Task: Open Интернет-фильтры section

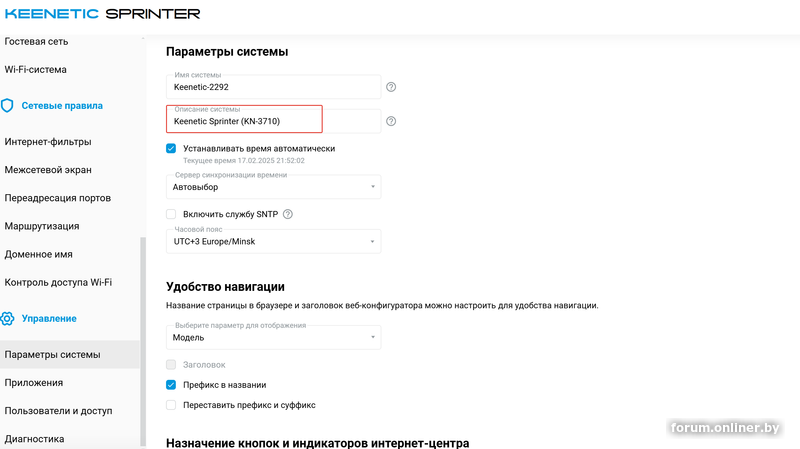Action: pyautogui.click(x=48, y=142)
